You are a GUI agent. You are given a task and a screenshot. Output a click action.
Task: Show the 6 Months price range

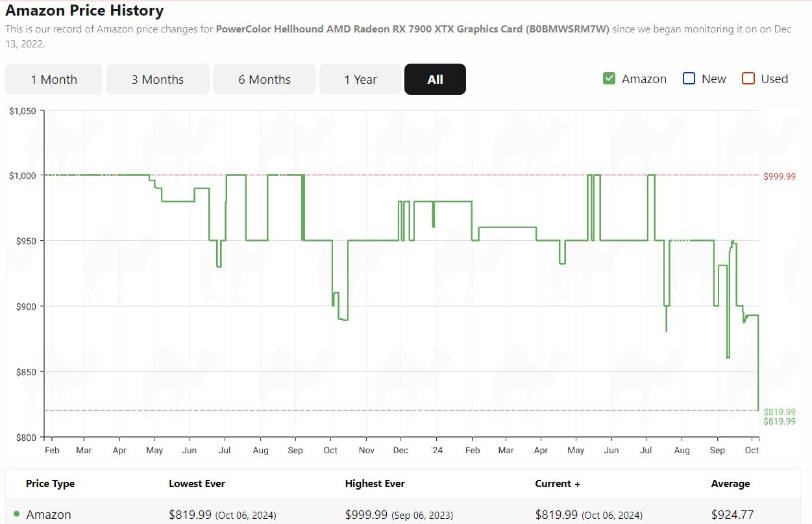click(264, 79)
